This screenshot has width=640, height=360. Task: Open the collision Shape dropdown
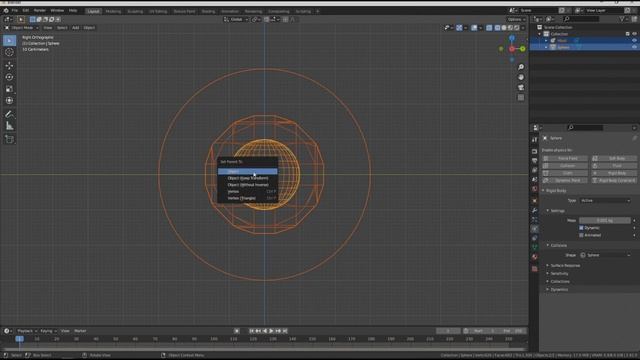[605, 255]
